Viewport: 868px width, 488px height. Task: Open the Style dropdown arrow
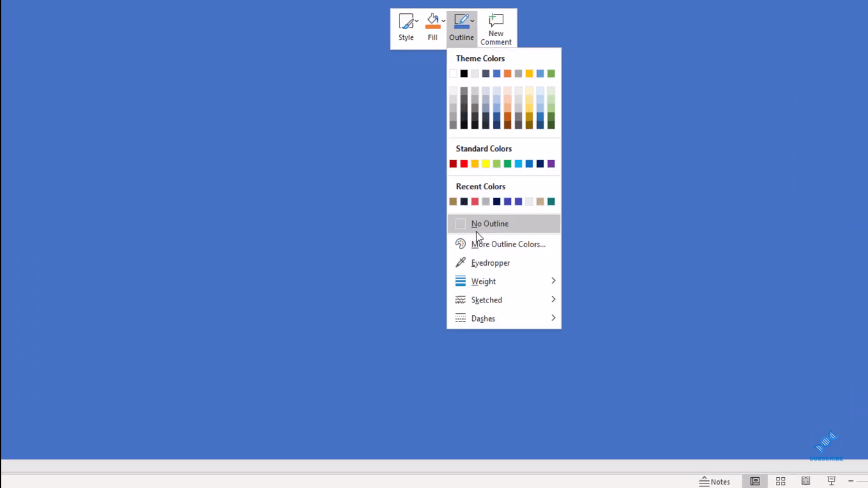click(417, 22)
